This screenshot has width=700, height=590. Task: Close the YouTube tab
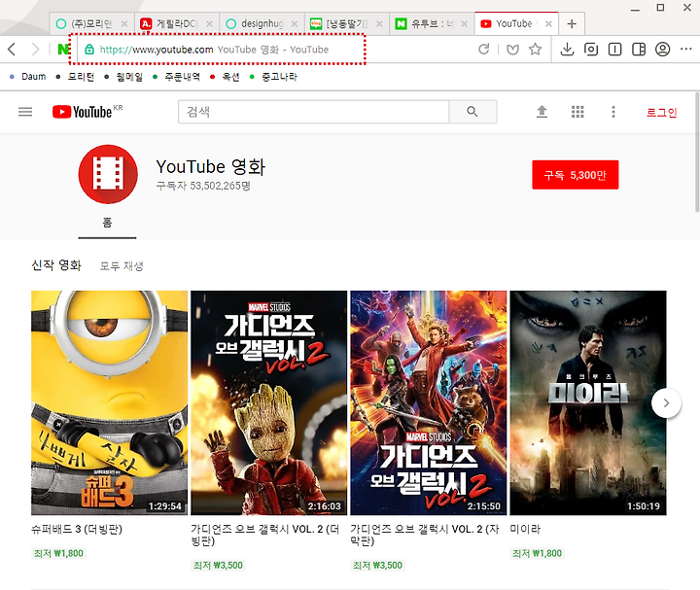[x=548, y=23]
